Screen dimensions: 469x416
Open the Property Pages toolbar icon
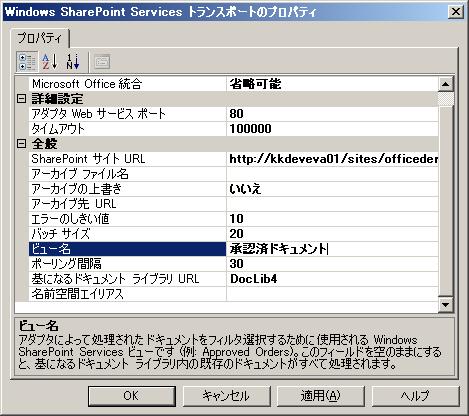pos(102,62)
